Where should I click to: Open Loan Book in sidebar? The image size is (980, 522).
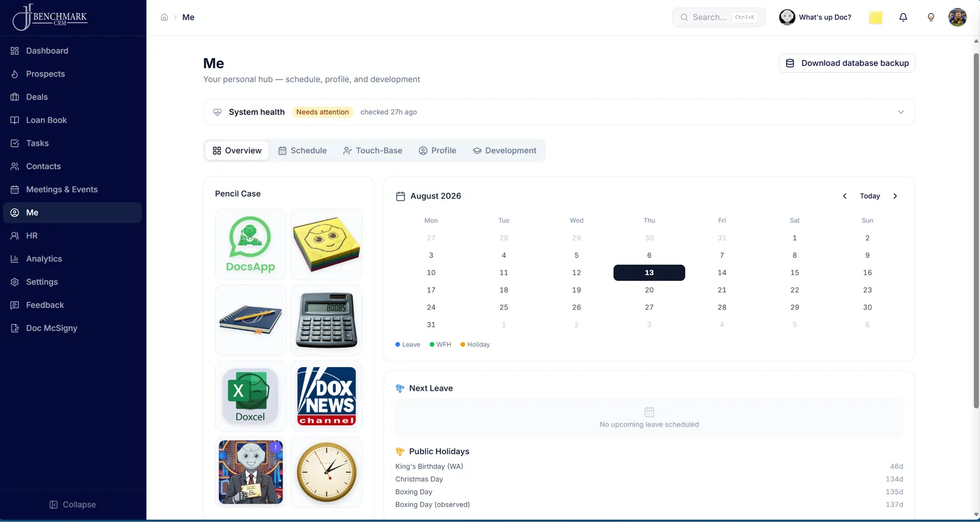[x=73, y=120]
